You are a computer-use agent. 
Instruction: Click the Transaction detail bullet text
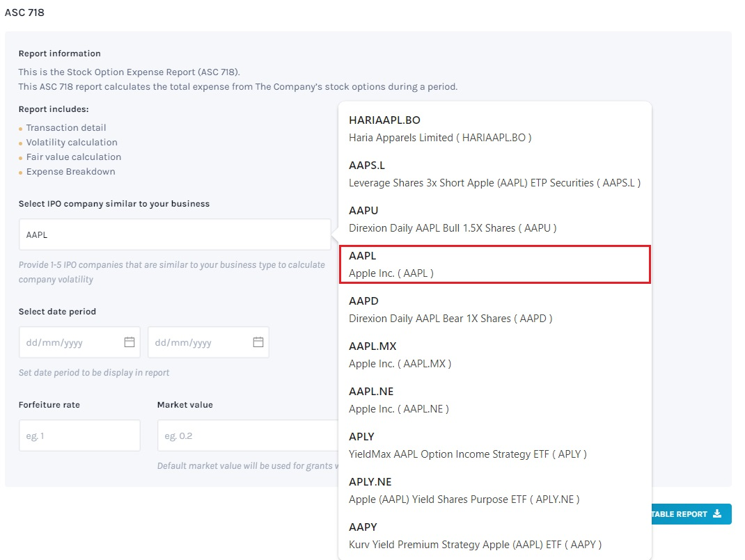(66, 128)
